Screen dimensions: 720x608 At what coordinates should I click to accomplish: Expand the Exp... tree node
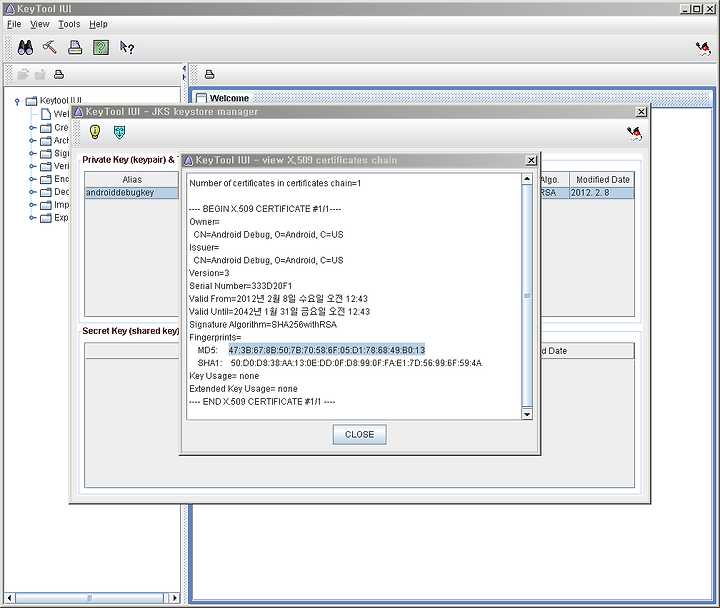coord(32,218)
